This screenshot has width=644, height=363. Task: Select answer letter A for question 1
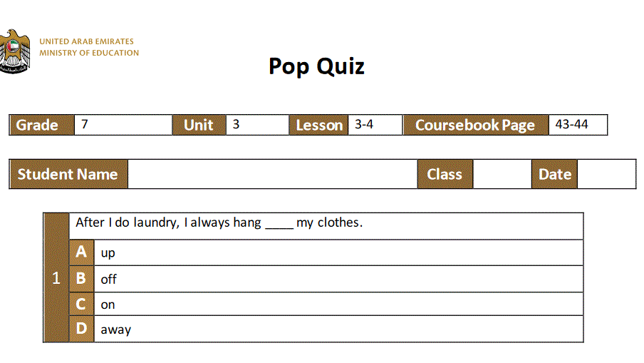(x=81, y=252)
